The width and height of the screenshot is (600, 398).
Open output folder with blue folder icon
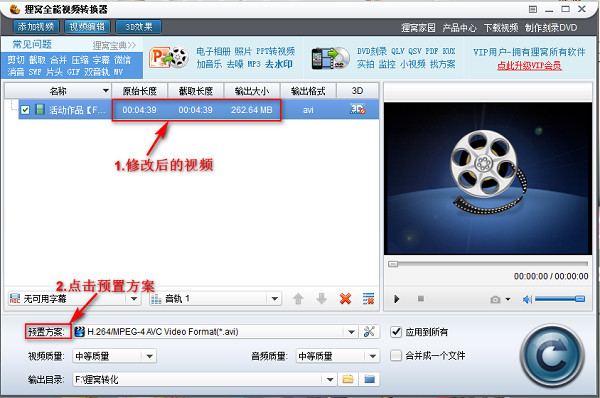tap(369, 379)
